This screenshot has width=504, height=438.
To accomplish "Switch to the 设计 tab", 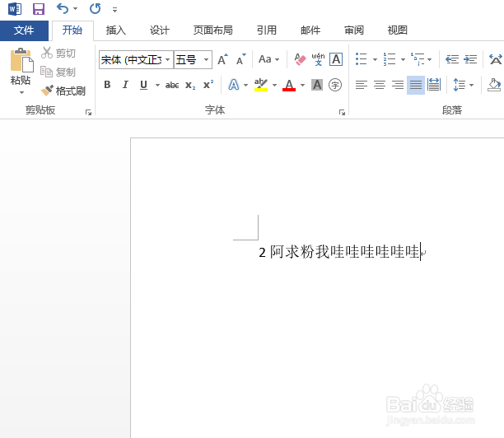I will (160, 30).
